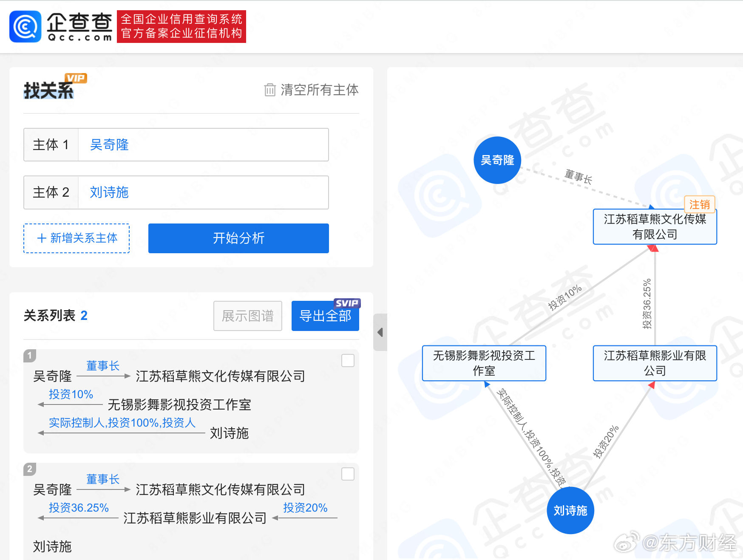
Task: Check the checkbox for relation 1
Action: point(348,360)
